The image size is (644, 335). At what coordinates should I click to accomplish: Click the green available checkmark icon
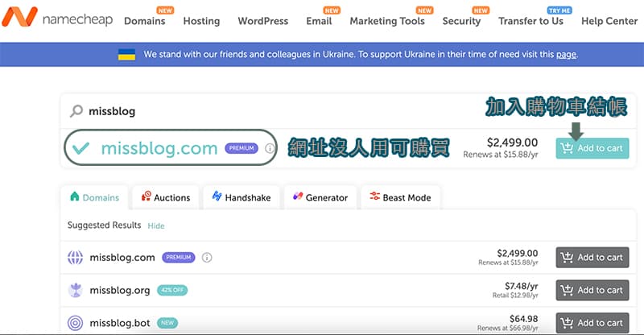(x=81, y=148)
